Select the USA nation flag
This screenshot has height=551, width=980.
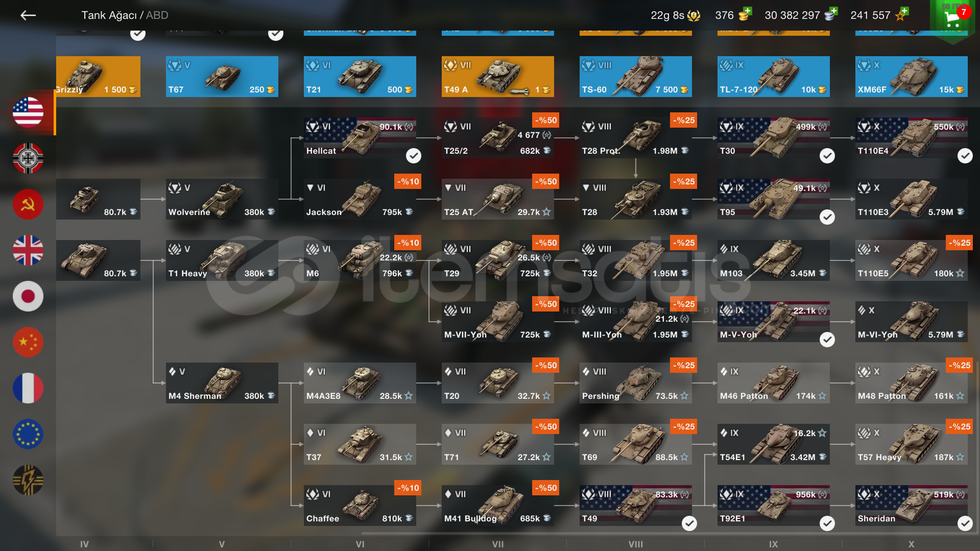coord(28,112)
